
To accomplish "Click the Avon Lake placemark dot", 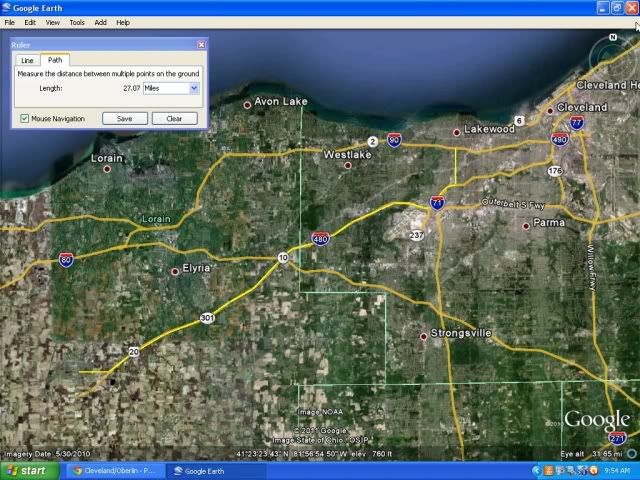I will [x=247, y=105].
